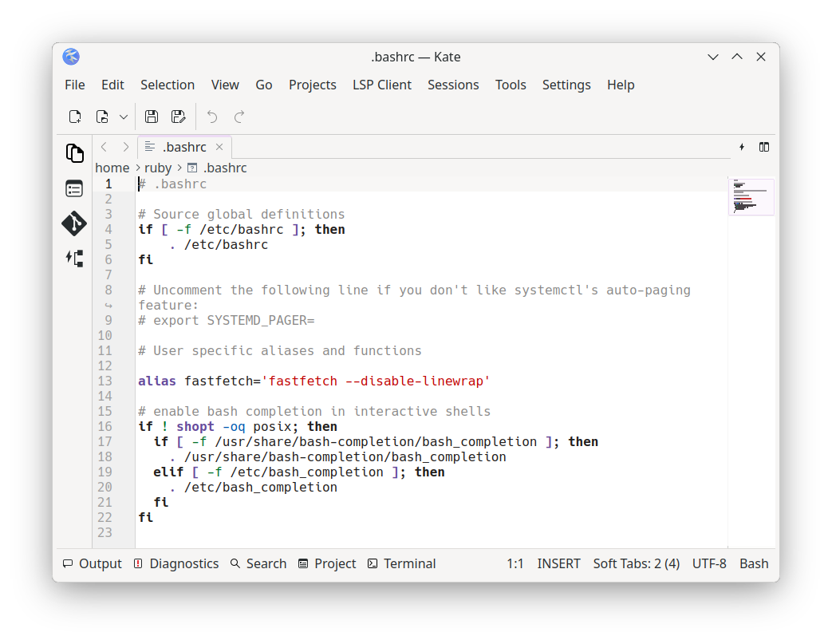This screenshot has height=644, width=832.
Task: Open the Git sidebar panel
Action: [74, 223]
